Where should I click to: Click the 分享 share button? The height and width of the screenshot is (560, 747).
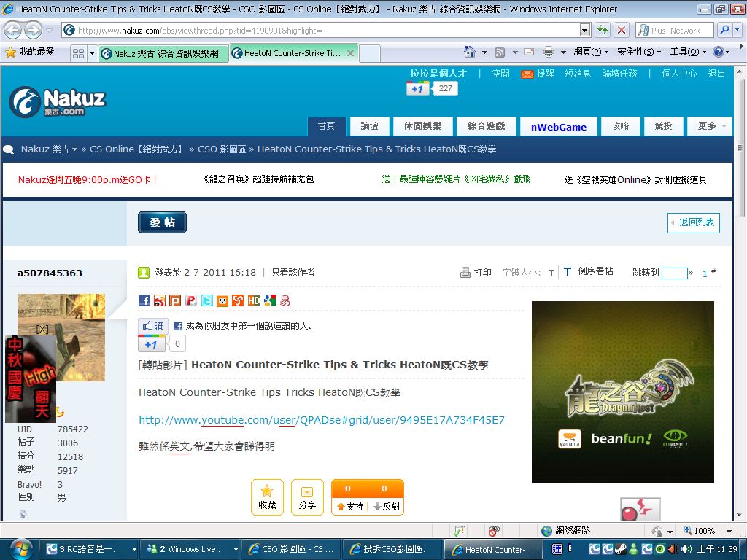click(307, 497)
